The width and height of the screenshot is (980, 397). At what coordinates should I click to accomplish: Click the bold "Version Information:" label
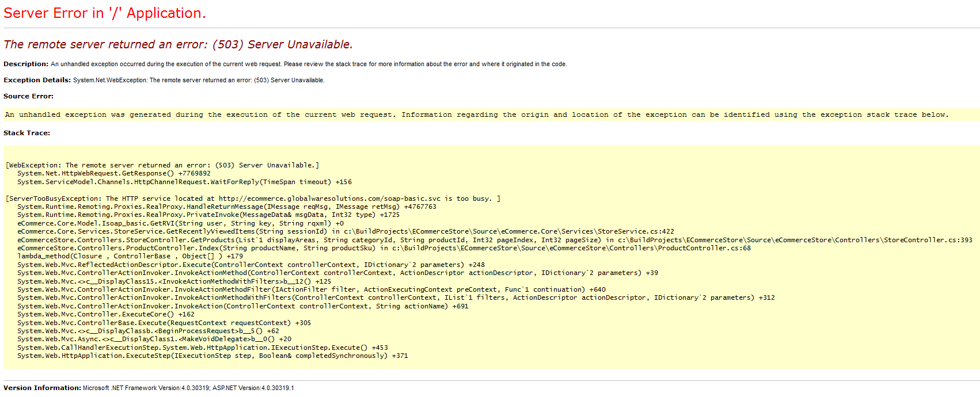[x=42, y=388]
